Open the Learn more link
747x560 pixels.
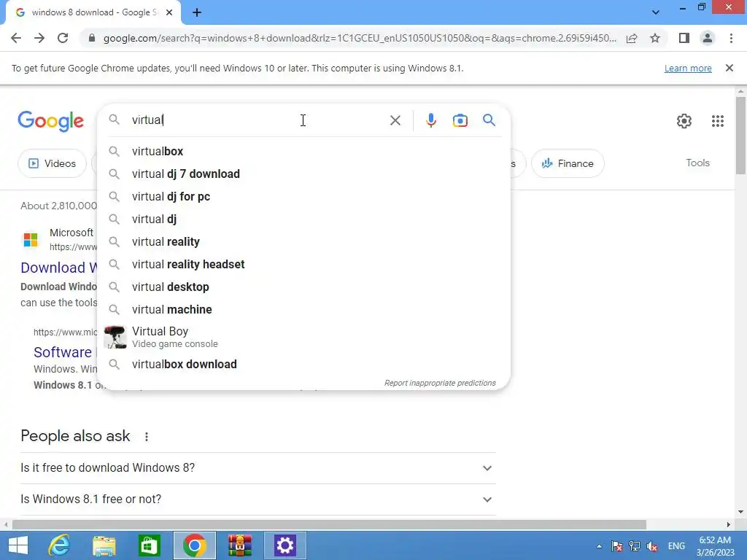688,68
